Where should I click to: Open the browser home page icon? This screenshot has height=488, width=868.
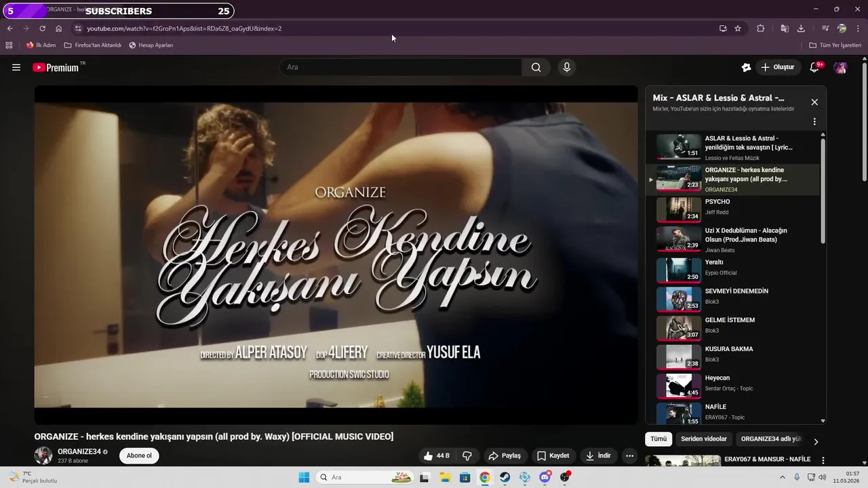59,28
